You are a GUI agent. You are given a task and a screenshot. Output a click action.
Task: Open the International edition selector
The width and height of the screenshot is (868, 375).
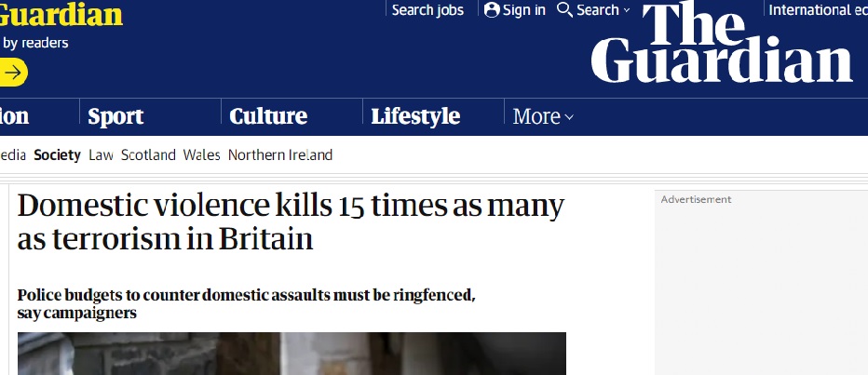[817, 9]
